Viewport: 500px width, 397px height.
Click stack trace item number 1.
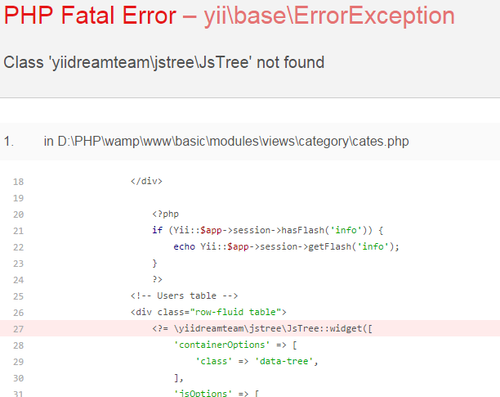click(x=9, y=142)
